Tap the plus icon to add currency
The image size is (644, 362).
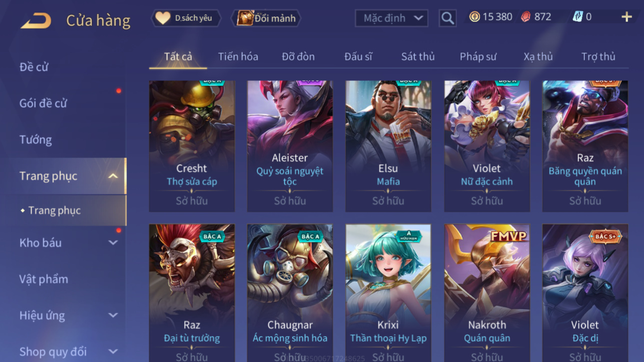click(x=626, y=17)
